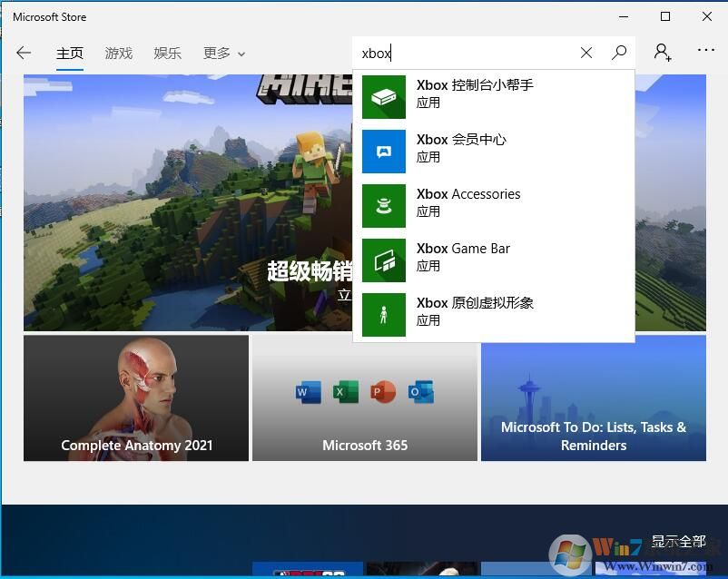Switch to the 游戏 tab
Screen dimensions: 728x579
tap(118, 54)
